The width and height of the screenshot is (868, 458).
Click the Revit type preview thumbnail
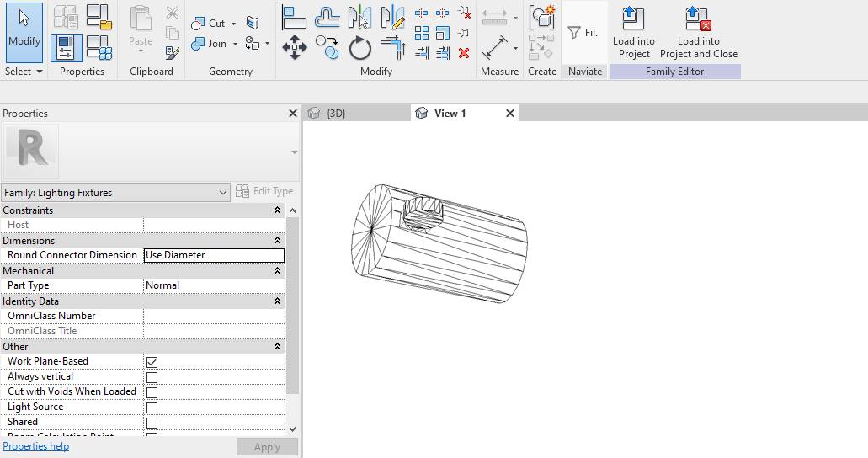click(31, 152)
